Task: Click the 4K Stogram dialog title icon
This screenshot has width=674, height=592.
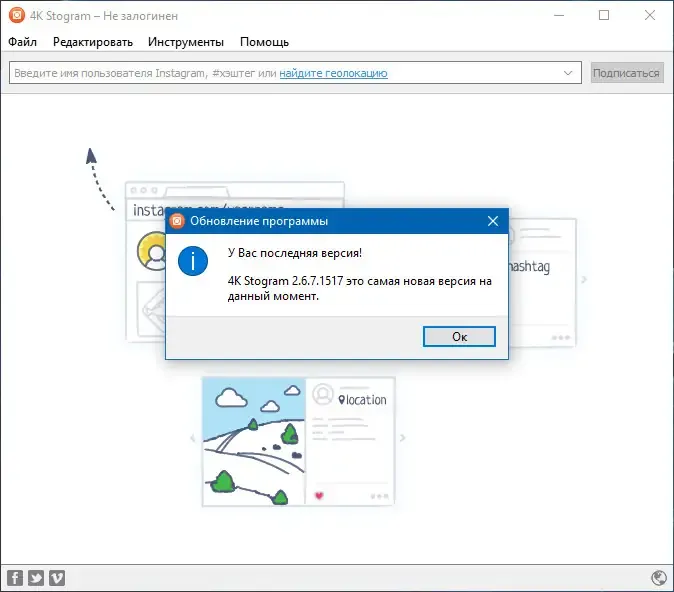Action: (x=177, y=221)
